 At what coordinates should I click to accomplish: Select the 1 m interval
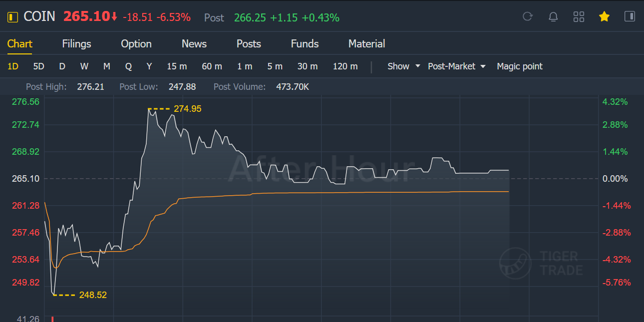[245, 66]
